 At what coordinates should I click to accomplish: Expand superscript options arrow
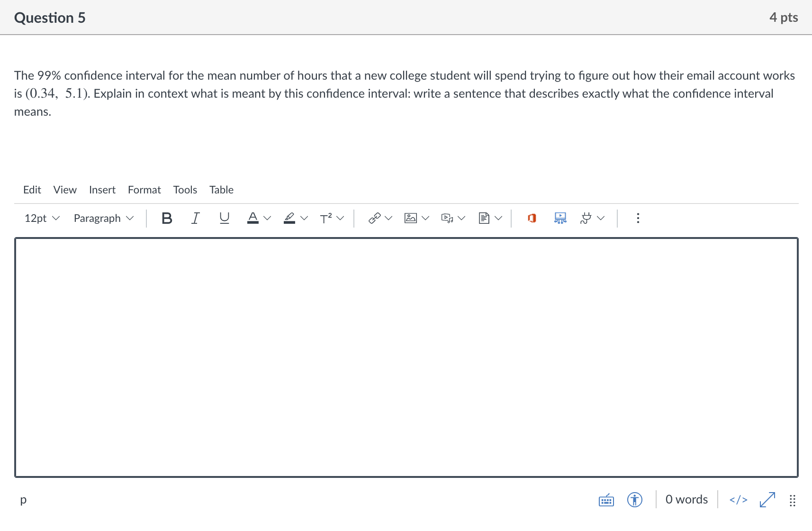(x=340, y=218)
